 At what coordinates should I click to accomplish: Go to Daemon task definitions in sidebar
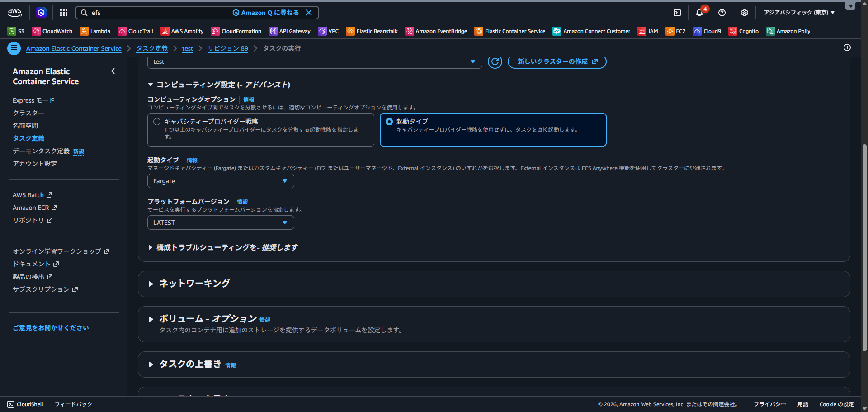pyautogui.click(x=41, y=151)
